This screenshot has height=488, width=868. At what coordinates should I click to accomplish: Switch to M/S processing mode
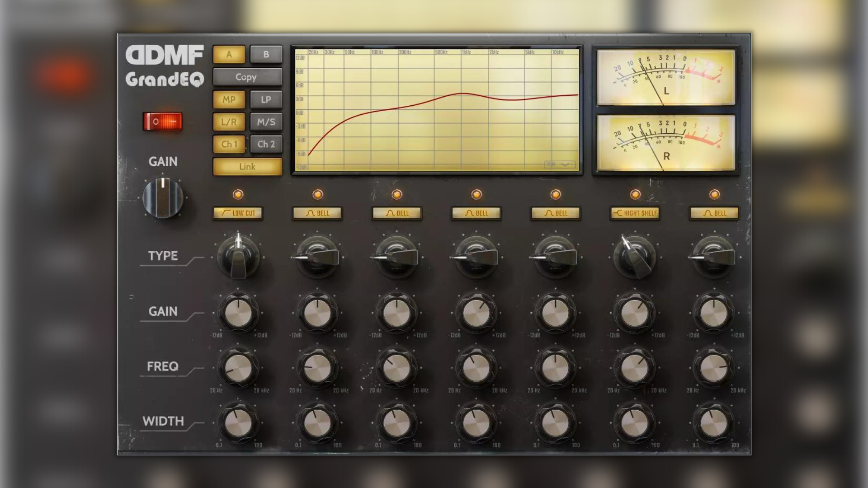coord(266,122)
